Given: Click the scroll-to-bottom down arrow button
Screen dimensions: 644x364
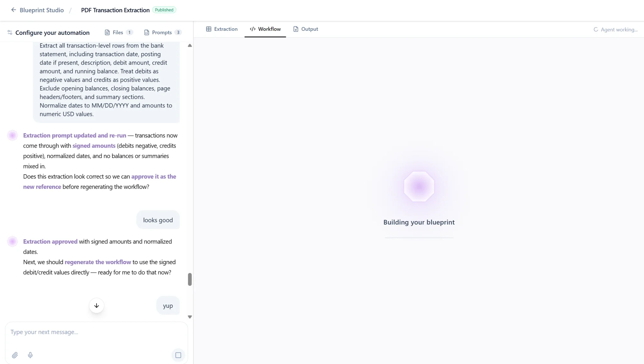Looking at the screenshot, I should pos(97,306).
